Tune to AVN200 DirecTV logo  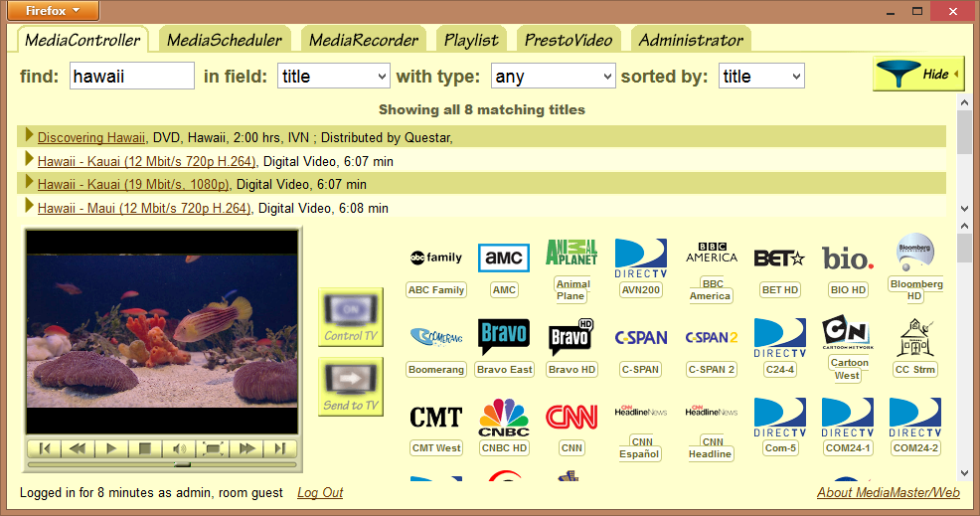pos(641,258)
